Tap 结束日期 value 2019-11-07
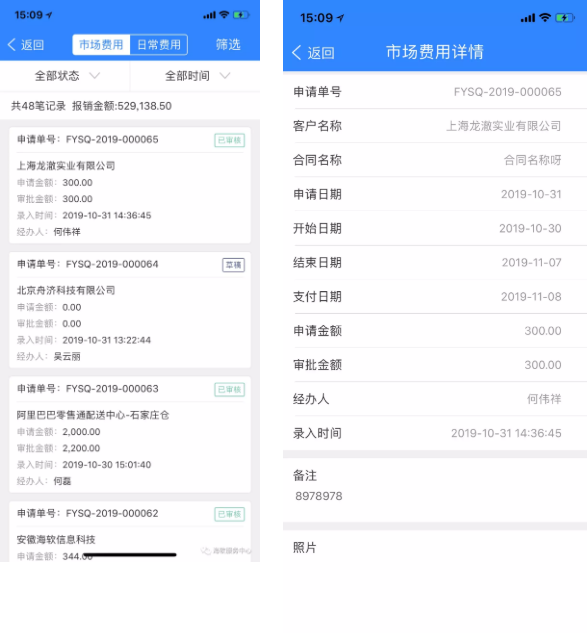The width and height of the screenshot is (587, 633). pyautogui.click(x=532, y=262)
